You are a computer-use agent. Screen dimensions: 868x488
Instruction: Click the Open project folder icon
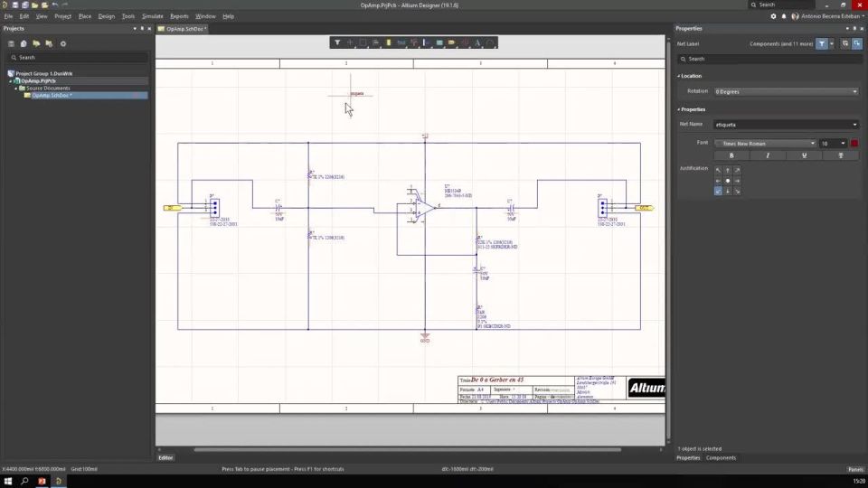[x=45, y=5]
